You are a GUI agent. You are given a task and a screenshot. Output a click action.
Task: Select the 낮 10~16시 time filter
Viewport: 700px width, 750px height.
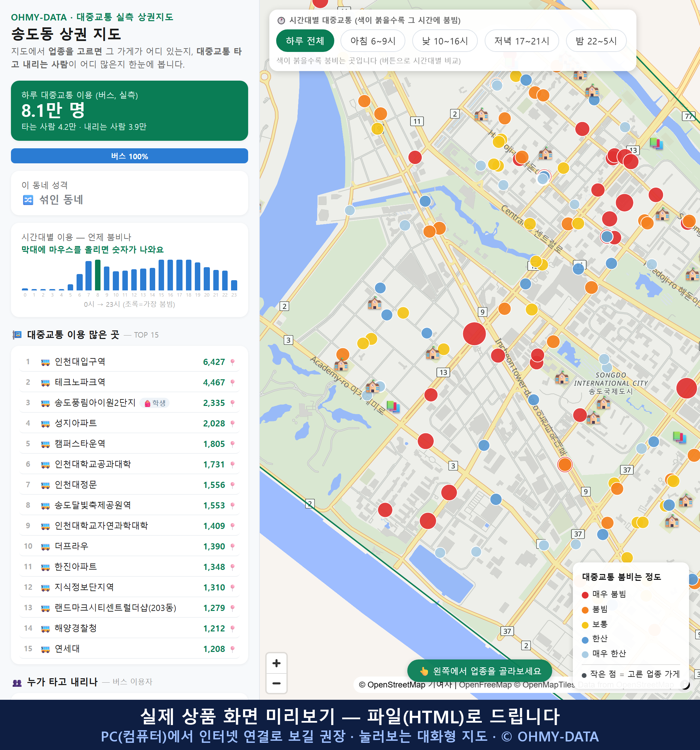click(x=445, y=41)
